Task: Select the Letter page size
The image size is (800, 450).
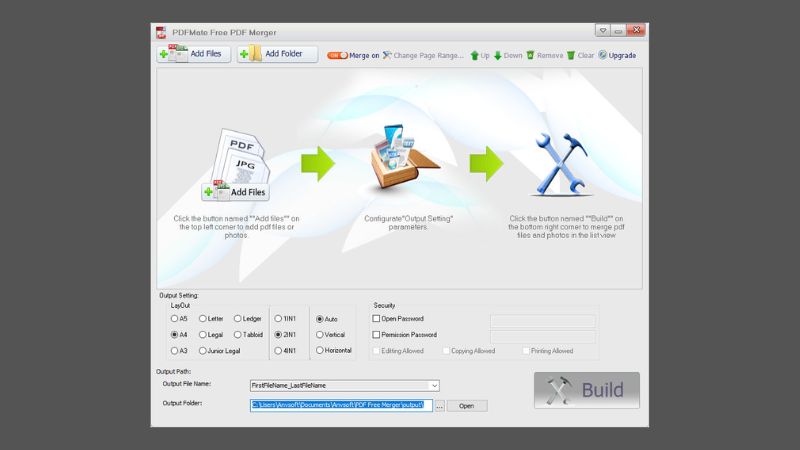Action: [203, 318]
